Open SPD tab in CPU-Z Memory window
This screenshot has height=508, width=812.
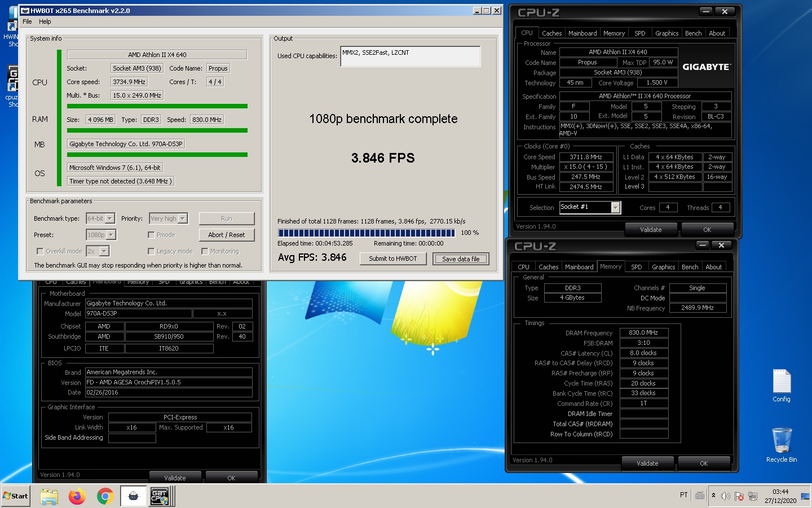tap(637, 267)
